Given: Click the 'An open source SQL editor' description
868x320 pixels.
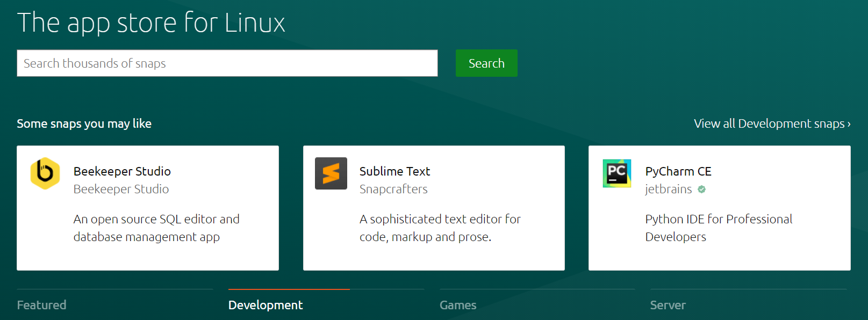Looking at the screenshot, I should pos(156,228).
